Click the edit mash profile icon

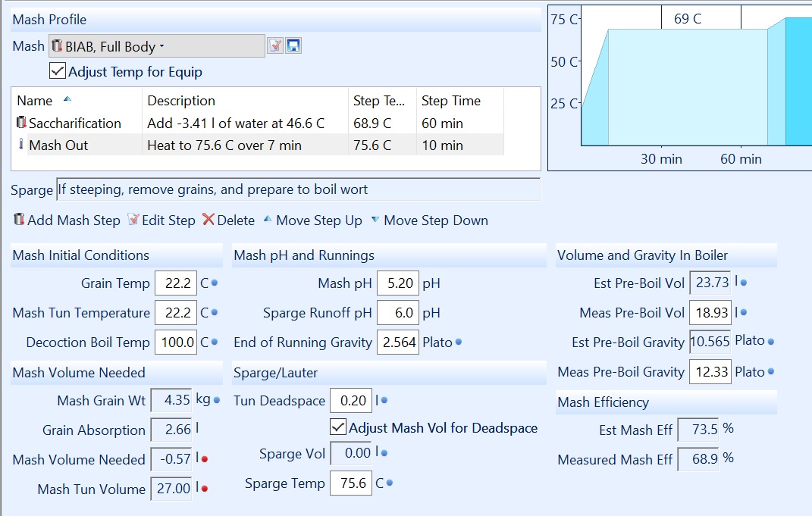click(275, 46)
